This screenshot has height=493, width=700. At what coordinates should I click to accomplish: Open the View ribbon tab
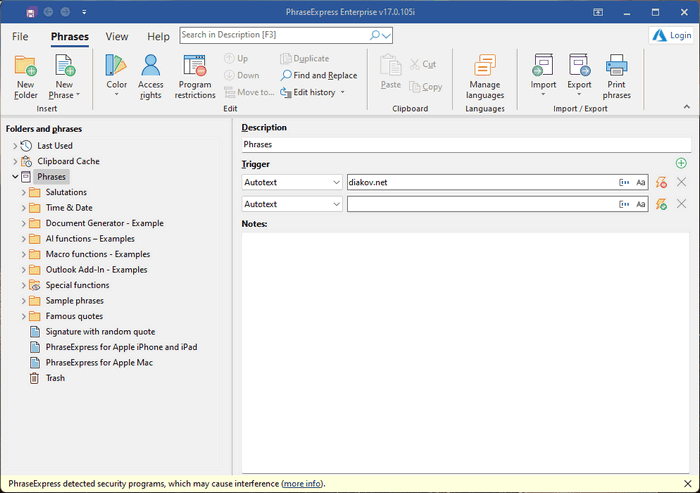[x=117, y=36]
